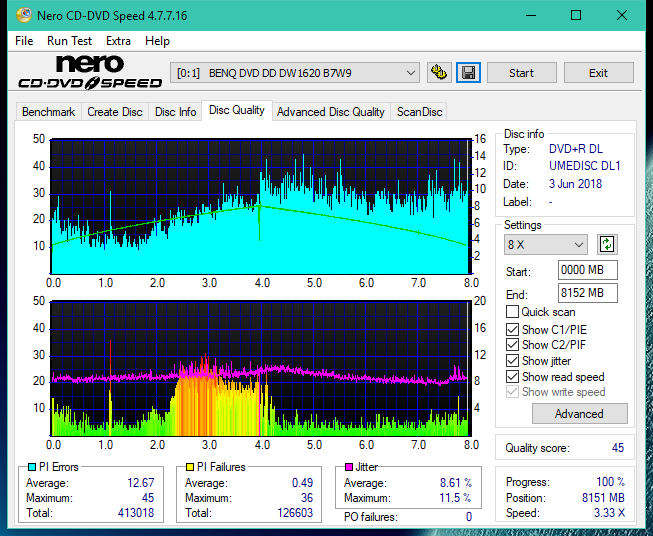Click the Advanced settings button
The image size is (653, 536).
click(579, 414)
